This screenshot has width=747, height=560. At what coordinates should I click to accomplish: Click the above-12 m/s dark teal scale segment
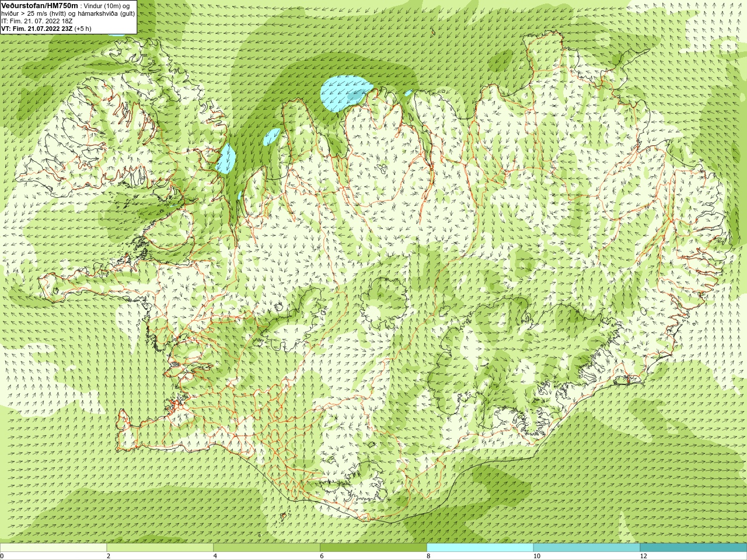(693, 548)
